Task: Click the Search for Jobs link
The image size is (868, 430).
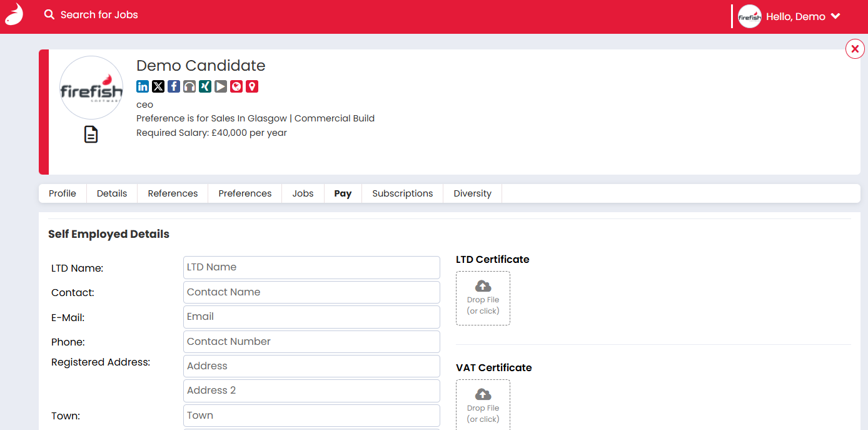Action: (x=91, y=14)
